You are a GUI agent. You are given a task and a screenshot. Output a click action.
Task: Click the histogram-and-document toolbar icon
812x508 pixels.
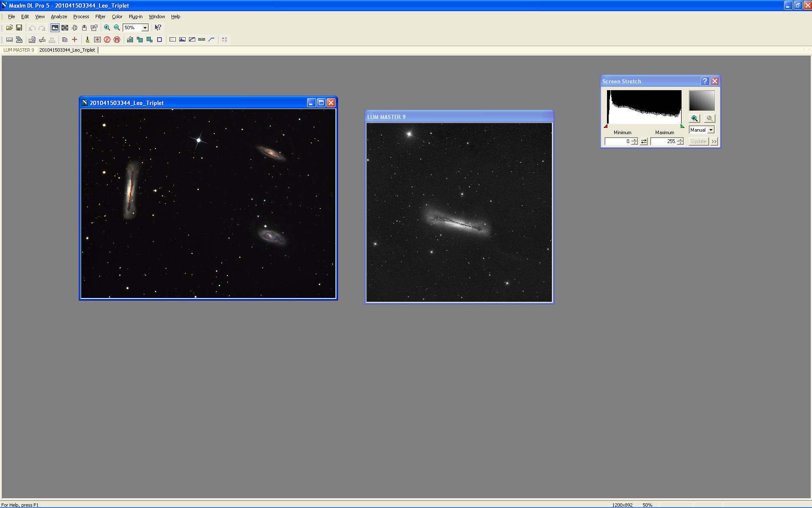(x=32, y=39)
